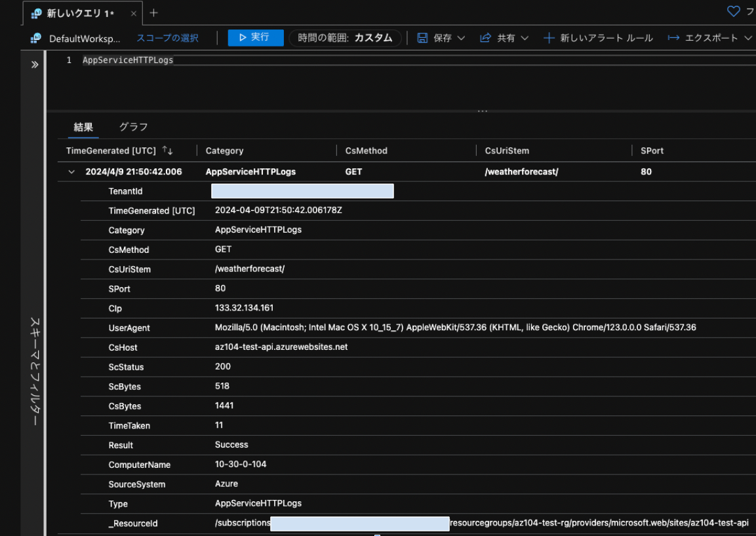Viewport: 756px width, 536px height.
Task: Click the query editor line AppServiceHTTPLogs
Action: pos(128,60)
